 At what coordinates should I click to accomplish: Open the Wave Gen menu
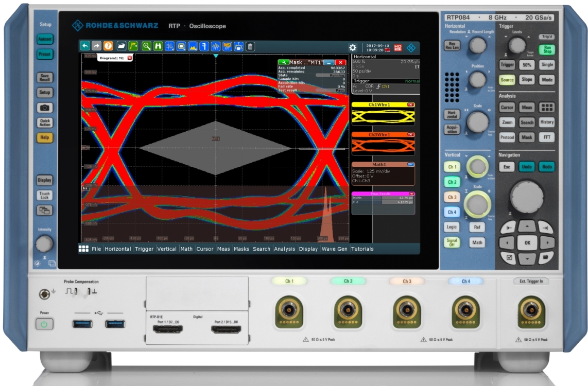point(334,249)
